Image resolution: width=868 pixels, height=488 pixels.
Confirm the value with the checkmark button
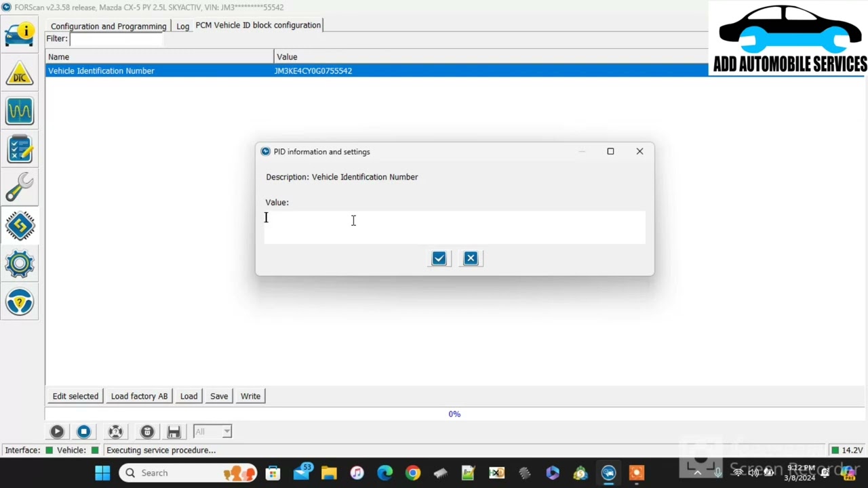[439, 258]
